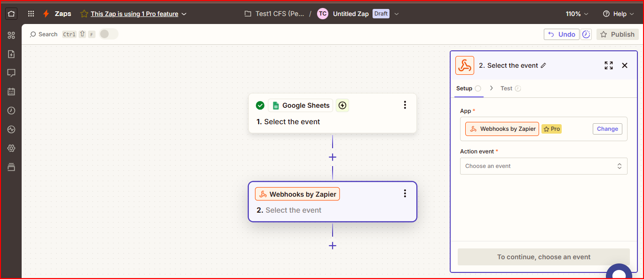Viewport: 644px width, 279px height.
Task: Open the sidebar Notes comment icon
Action: click(x=11, y=73)
